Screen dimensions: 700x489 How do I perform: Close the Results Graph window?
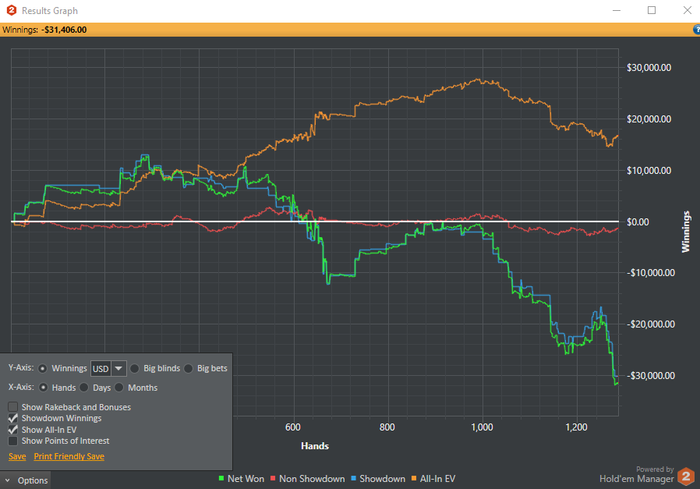(687, 10)
